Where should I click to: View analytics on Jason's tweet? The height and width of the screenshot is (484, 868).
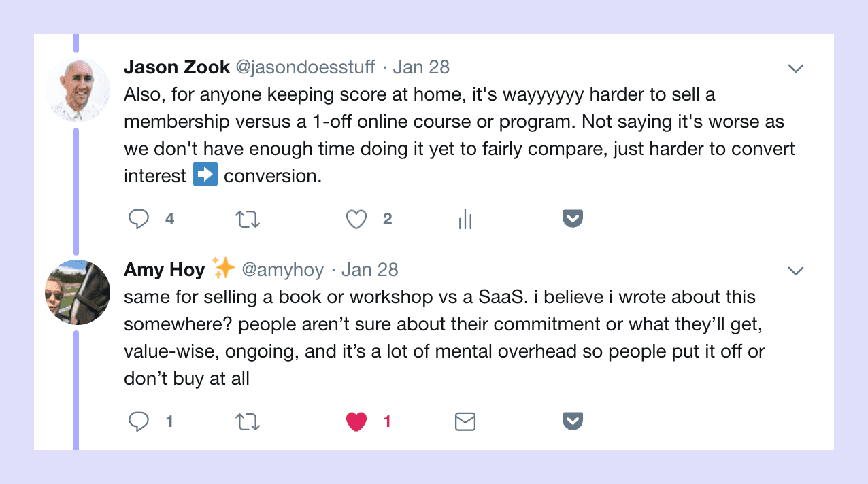465,219
